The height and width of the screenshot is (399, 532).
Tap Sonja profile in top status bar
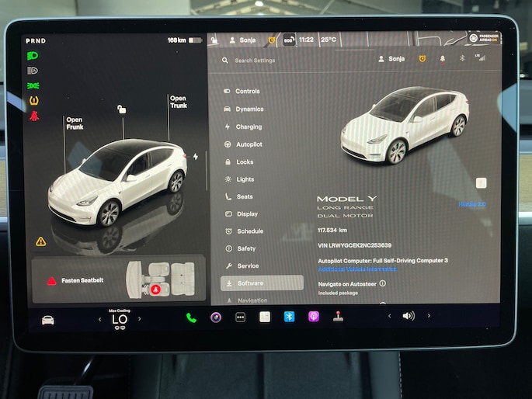[242, 40]
